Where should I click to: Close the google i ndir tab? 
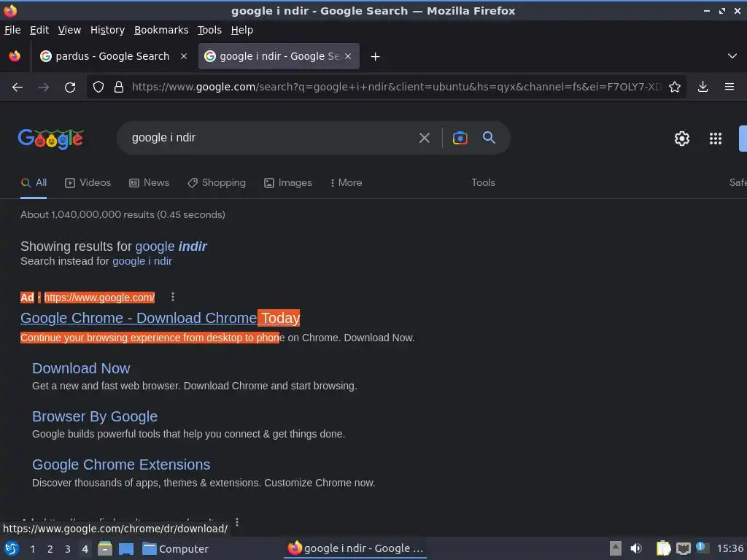(x=348, y=56)
